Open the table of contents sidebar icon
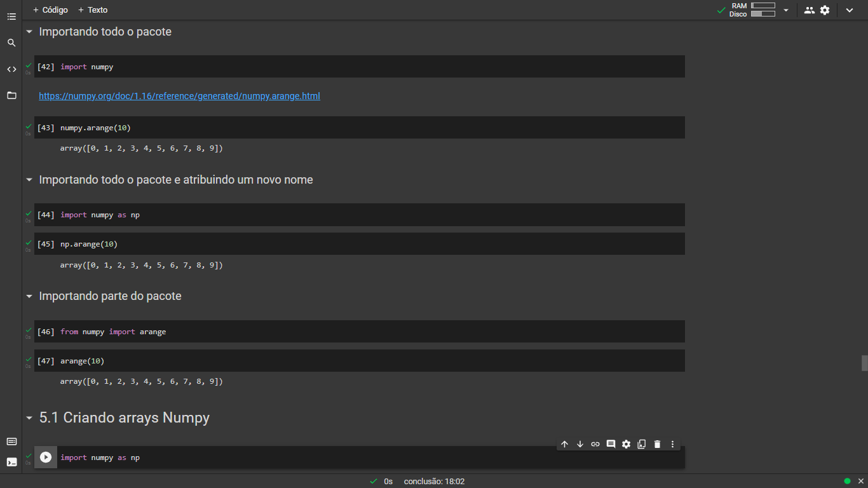The width and height of the screenshot is (868, 488). [11, 17]
